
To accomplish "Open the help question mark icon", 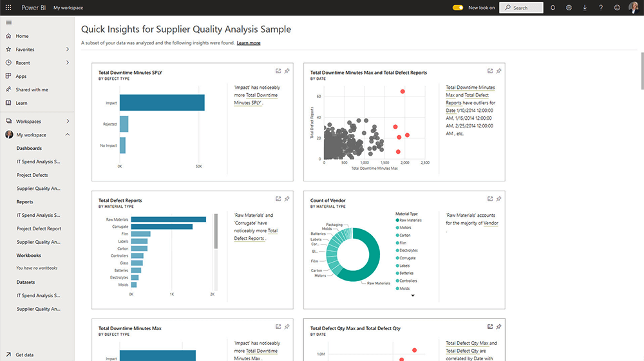I will 601,8.
